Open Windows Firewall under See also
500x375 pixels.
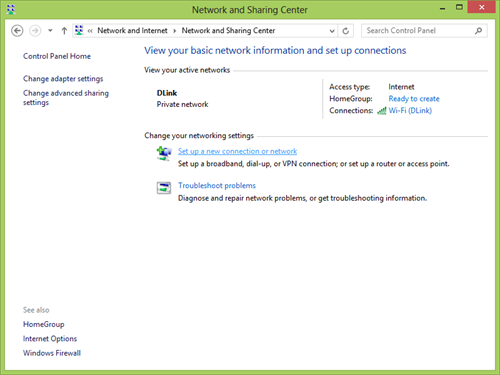point(52,353)
